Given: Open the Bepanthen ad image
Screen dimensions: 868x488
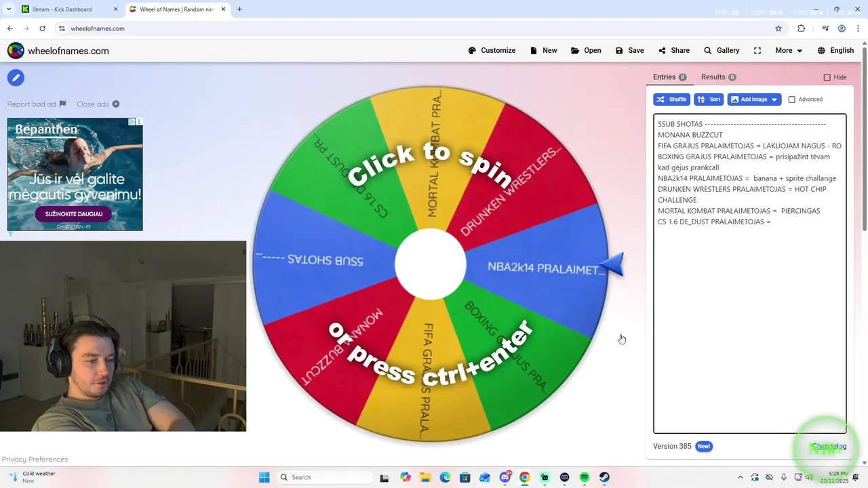Looking at the screenshot, I should [x=75, y=174].
